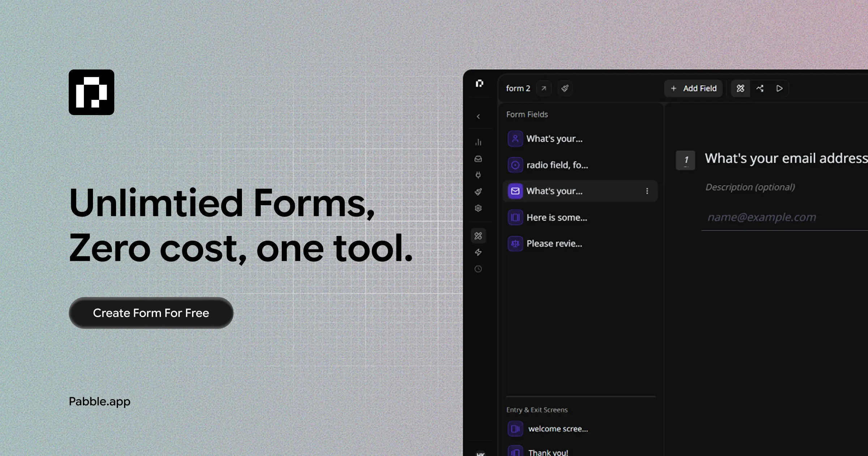Click the lightning bolt icon in the sidebar
The image size is (868, 456).
(x=478, y=252)
